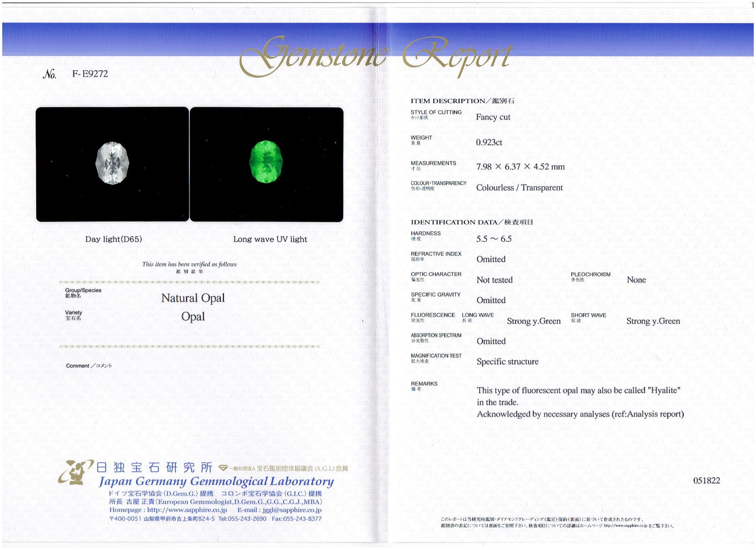Click the short wave Strong y.Green value
756x550 pixels.
653,321
